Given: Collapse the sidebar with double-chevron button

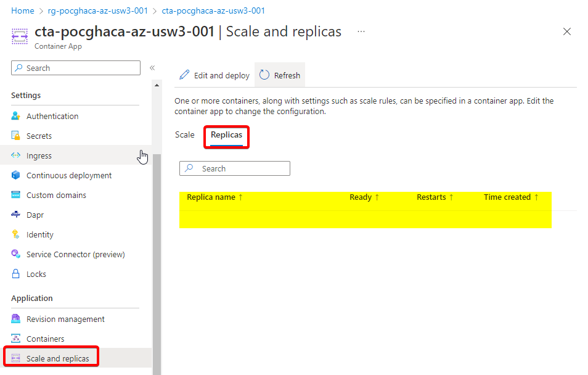Looking at the screenshot, I should pyautogui.click(x=152, y=68).
